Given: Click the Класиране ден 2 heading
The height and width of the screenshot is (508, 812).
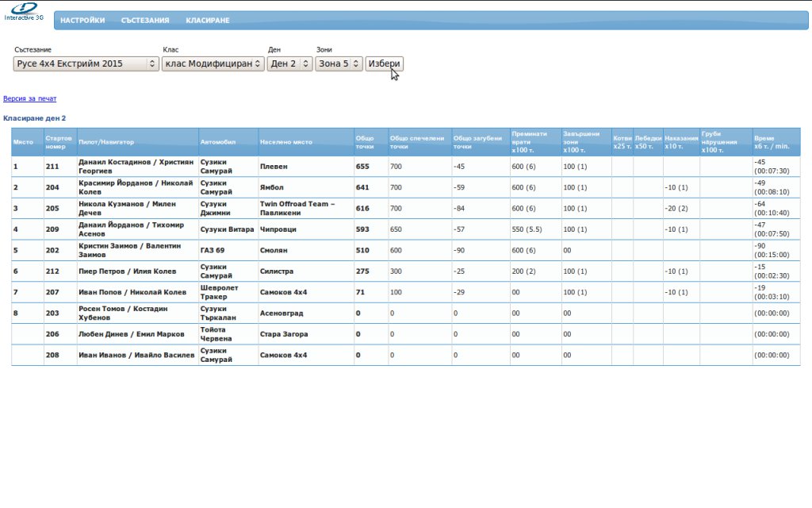Looking at the screenshot, I should (x=35, y=118).
